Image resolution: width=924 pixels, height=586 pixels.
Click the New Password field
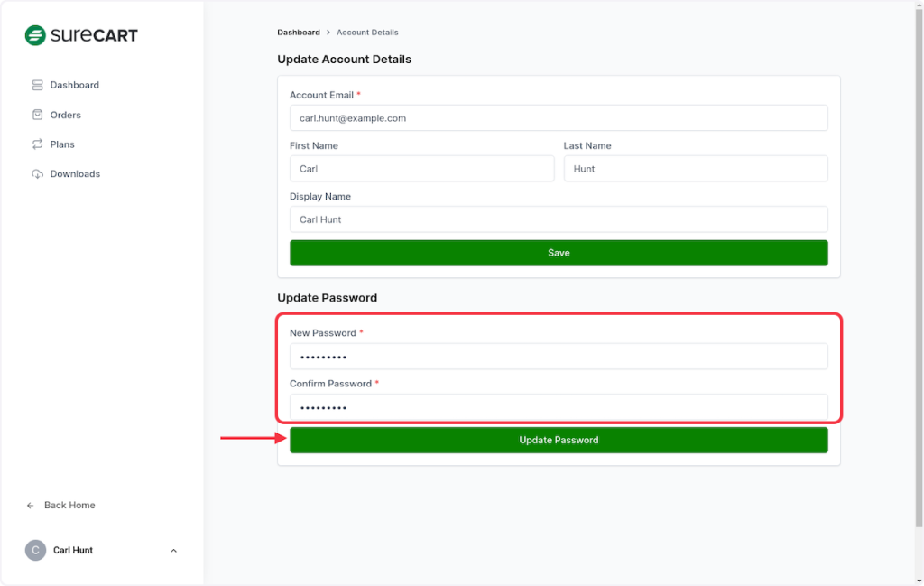click(559, 357)
